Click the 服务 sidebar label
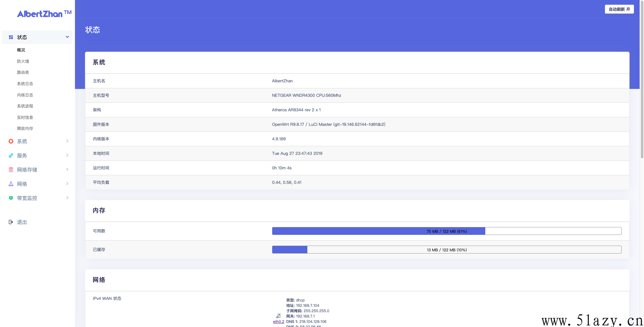The width and height of the screenshot is (644, 327). 22,155
